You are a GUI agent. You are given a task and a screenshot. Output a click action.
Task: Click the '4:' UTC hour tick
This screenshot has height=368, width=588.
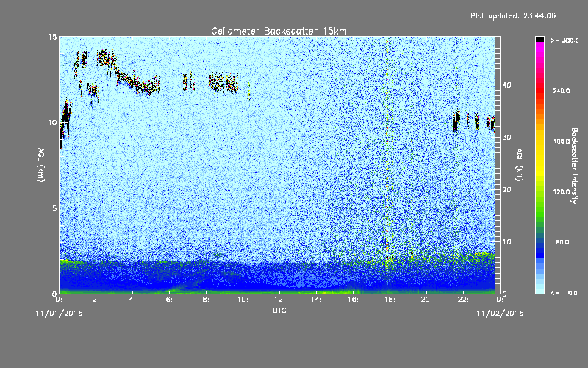click(x=133, y=300)
